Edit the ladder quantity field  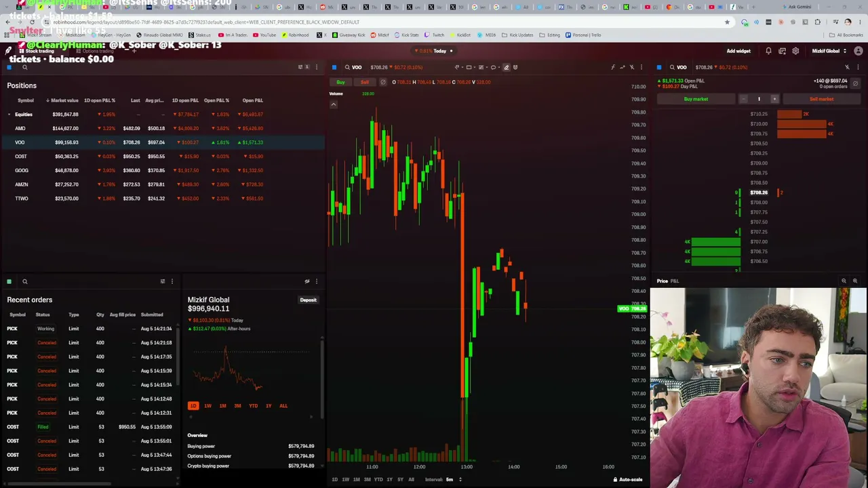tap(759, 99)
